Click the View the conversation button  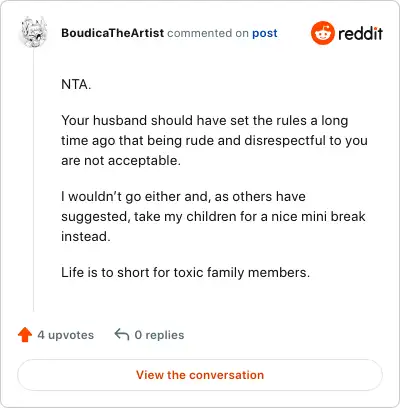click(x=200, y=375)
